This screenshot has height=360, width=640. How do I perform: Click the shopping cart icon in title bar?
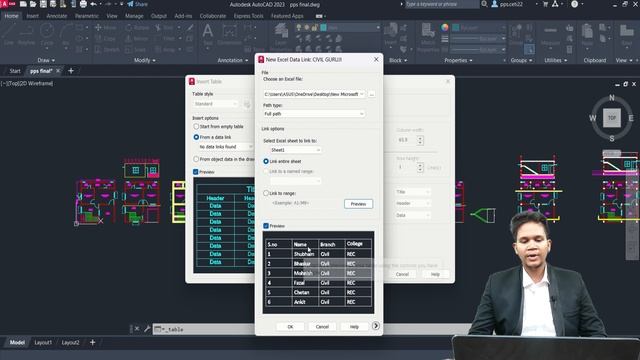coord(545,4)
